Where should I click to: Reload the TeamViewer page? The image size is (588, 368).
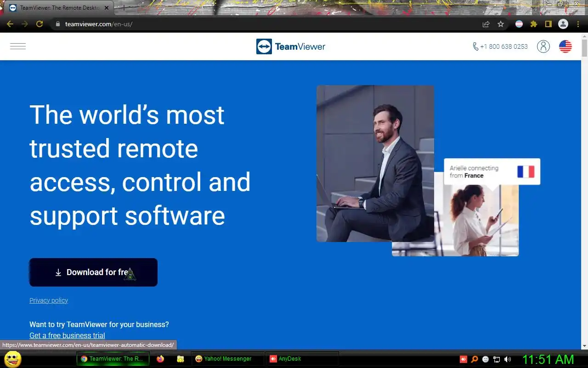40,24
